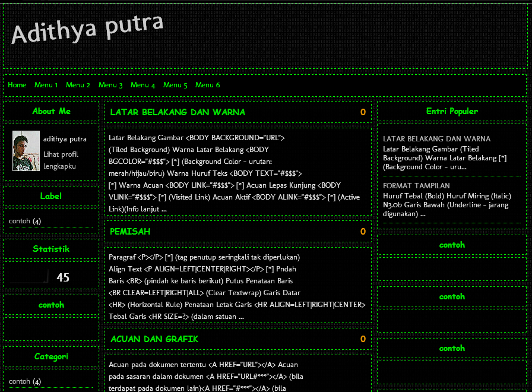The image size is (532, 392).
Task: Open adithya putra profile photo
Action: point(26,151)
